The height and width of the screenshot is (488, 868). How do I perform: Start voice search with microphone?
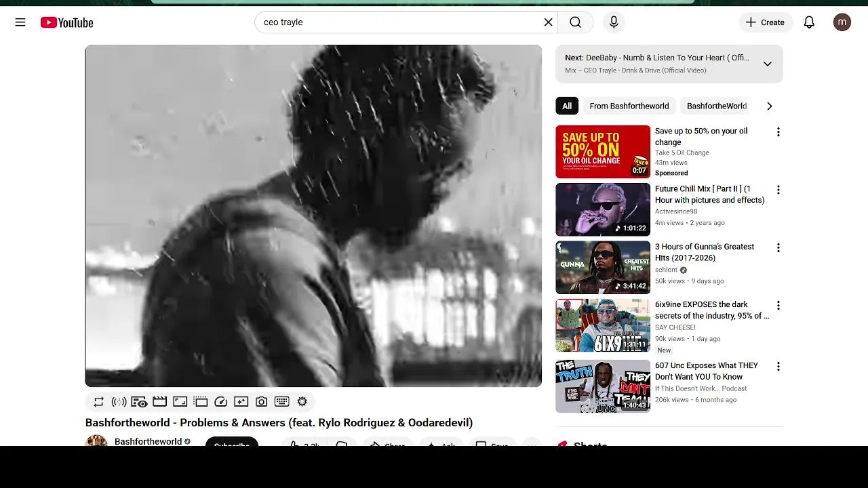coord(614,22)
